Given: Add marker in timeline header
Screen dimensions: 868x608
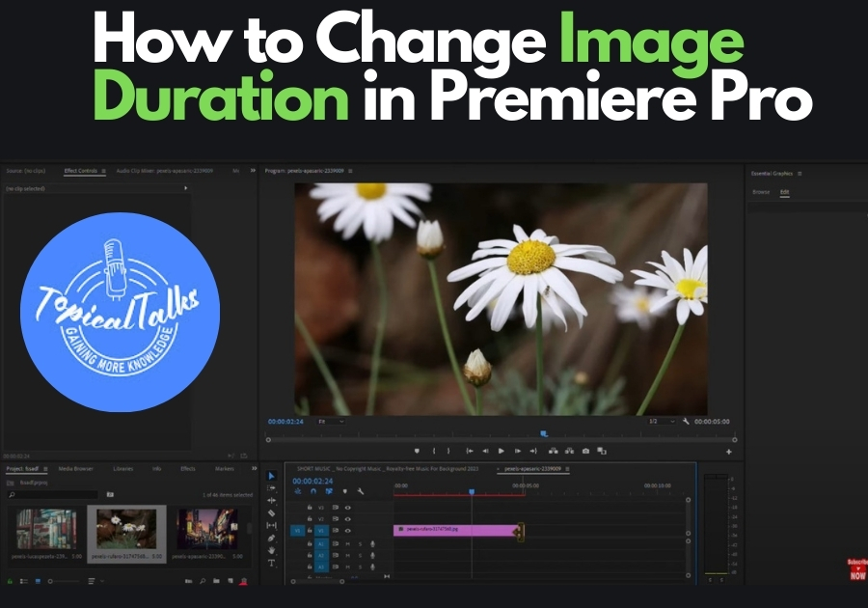Looking at the screenshot, I should pyautogui.click(x=345, y=491).
